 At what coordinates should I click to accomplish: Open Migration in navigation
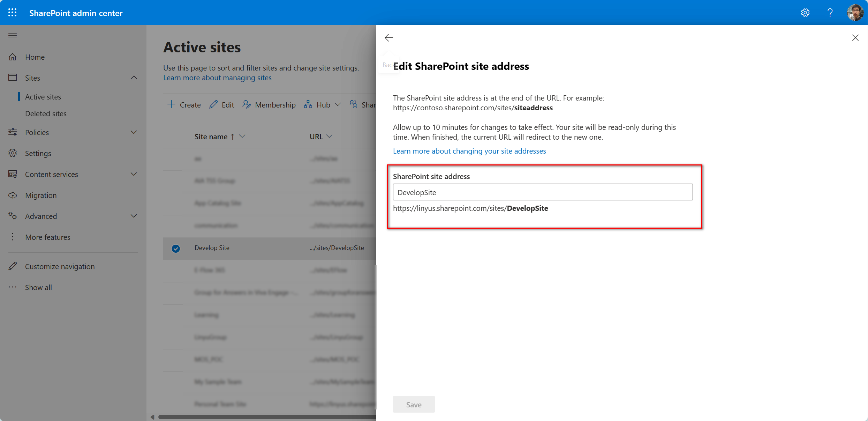click(41, 195)
